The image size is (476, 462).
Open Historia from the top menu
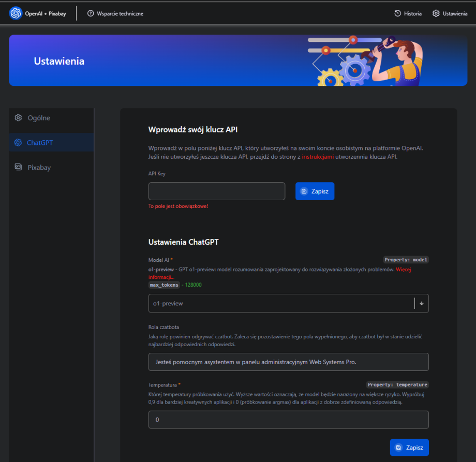point(412,13)
